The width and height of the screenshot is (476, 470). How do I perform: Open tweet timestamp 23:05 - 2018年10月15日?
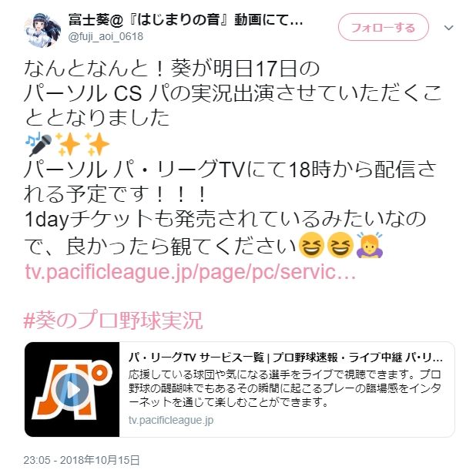(82, 460)
